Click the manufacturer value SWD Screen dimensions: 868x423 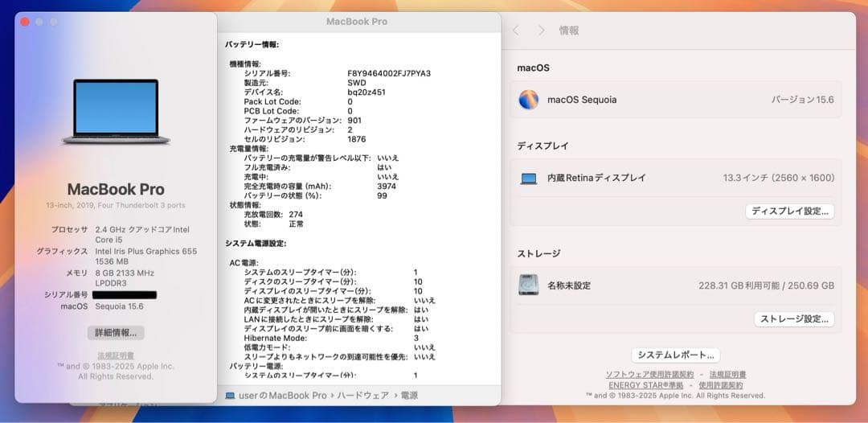coord(356,83)
